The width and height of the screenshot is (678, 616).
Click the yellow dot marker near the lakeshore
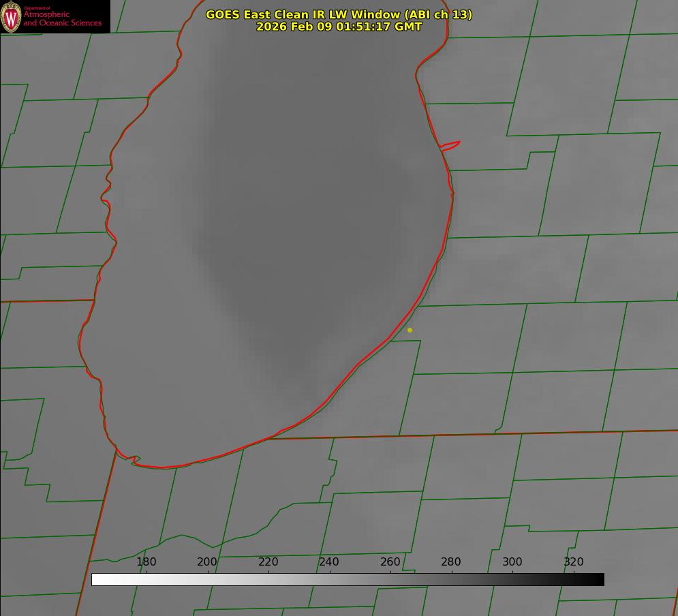click(410, 330)
